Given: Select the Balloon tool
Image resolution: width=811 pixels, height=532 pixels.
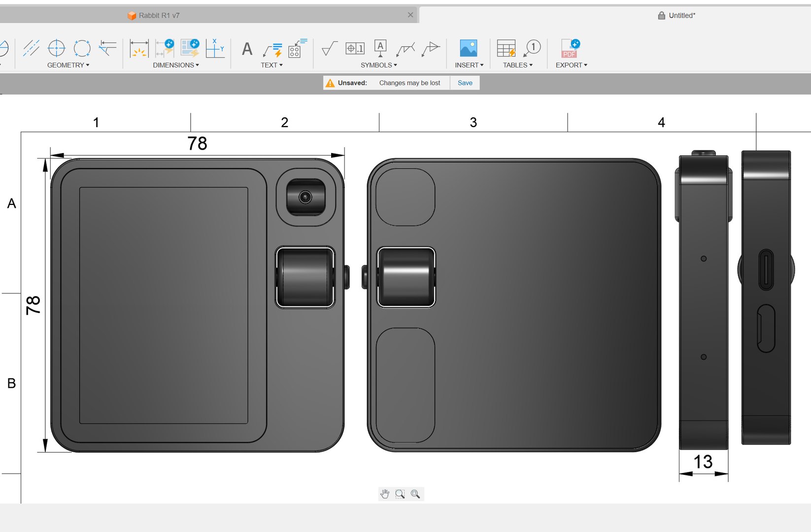Looking at the screenshot, I should (x=532, y=48).
